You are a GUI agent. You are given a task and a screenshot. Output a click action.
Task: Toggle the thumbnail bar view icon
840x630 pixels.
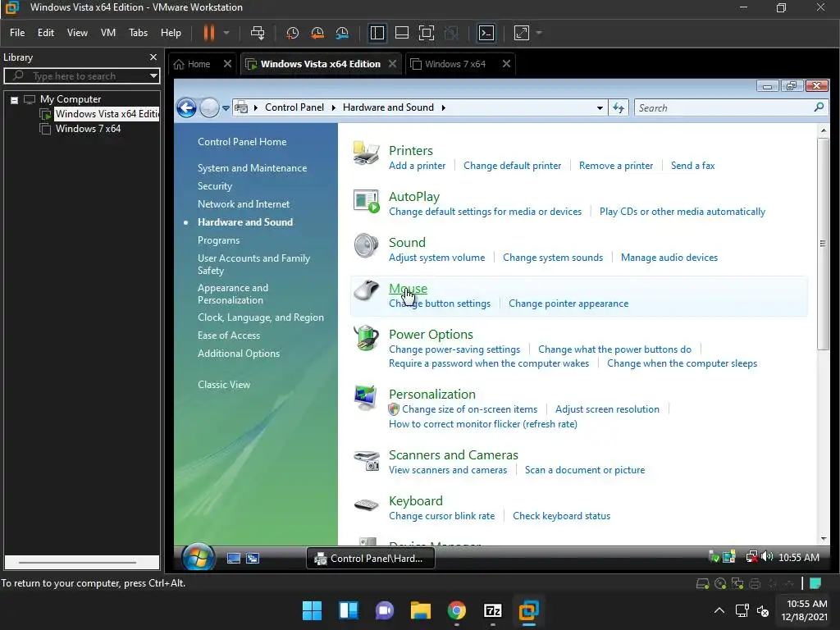coord(402,33)
